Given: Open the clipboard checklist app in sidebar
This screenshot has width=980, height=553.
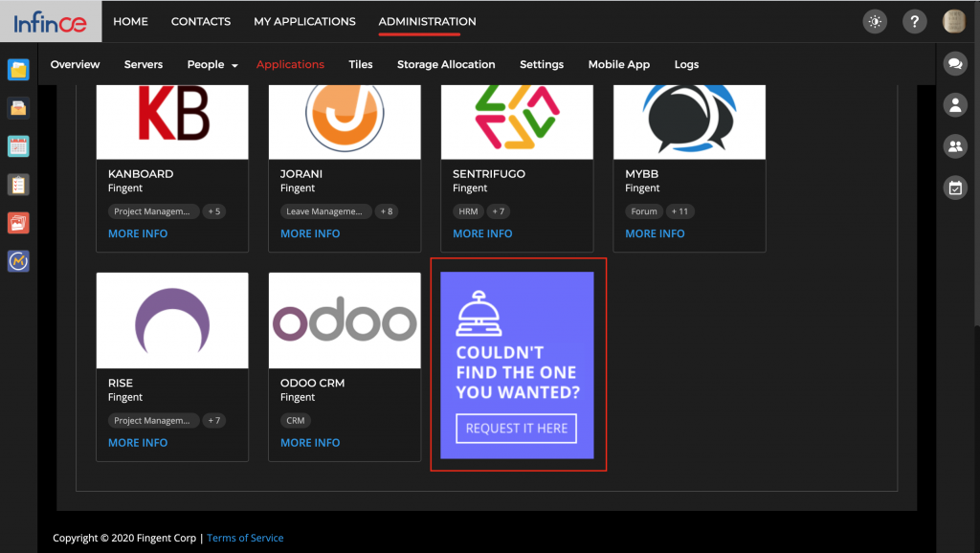Looking at the screenshot, I should [x=18, y=185].
